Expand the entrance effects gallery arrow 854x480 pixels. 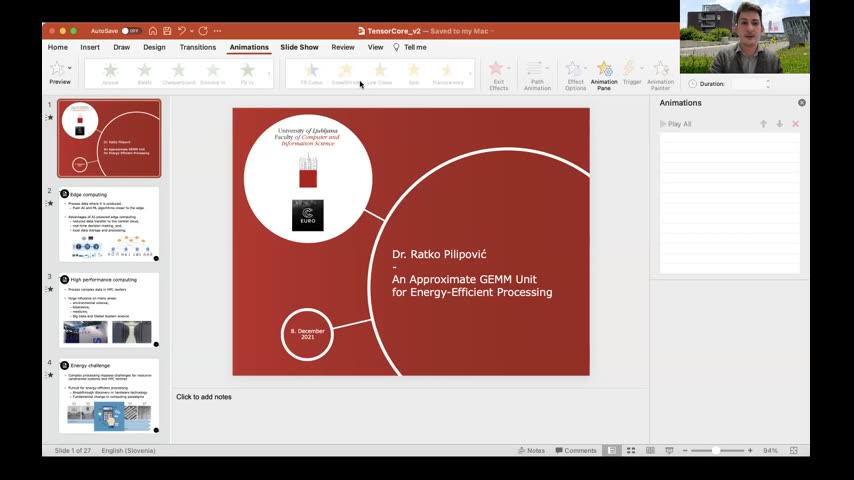point(269,74)
